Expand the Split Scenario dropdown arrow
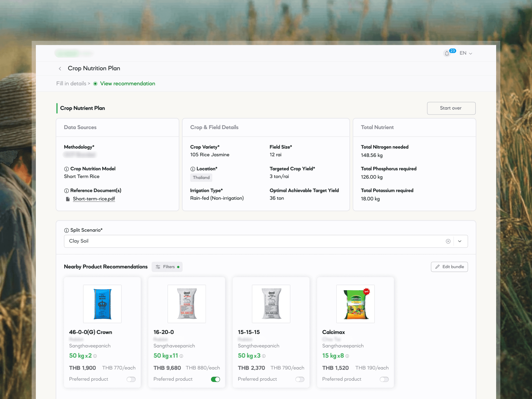The width and height of the screenshot is (532, 399). (x=460, y=241)
